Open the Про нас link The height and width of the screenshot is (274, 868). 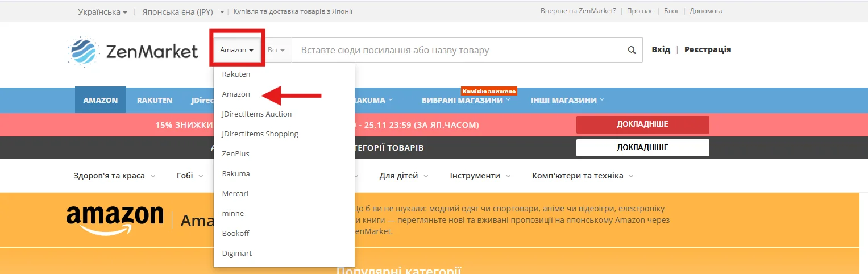coord(640,11)
